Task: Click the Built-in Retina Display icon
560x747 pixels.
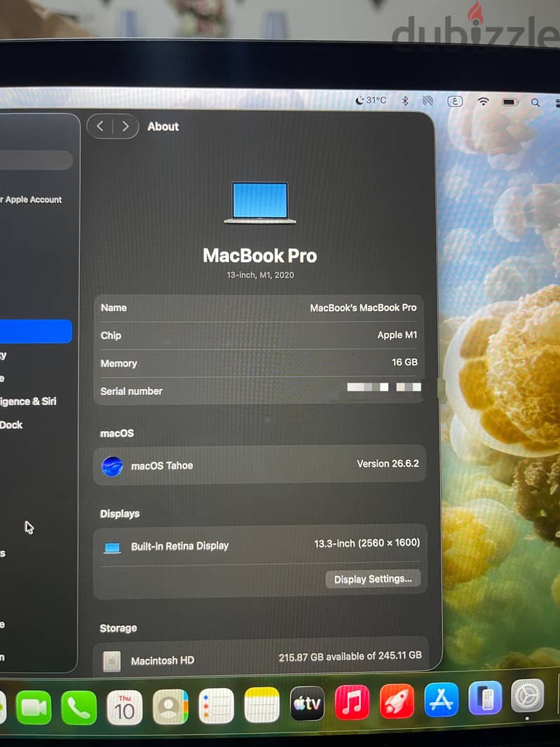Action: click(x=112, y=548)
